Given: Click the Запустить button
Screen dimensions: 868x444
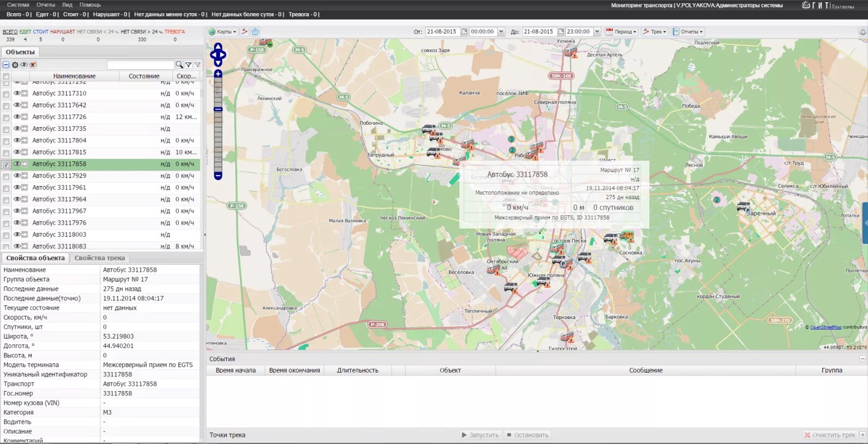Looking at the screenshot, I should click(480, 435).
